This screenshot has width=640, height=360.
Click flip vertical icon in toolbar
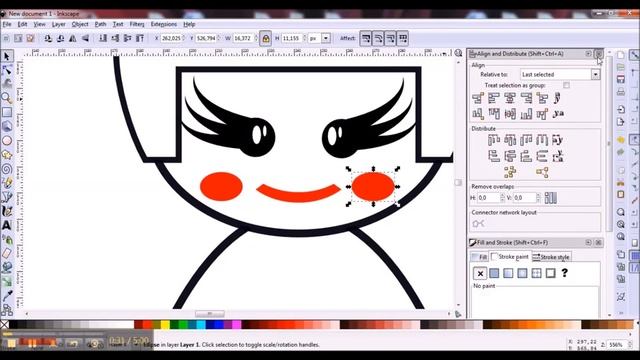click(x=85, y=38)
